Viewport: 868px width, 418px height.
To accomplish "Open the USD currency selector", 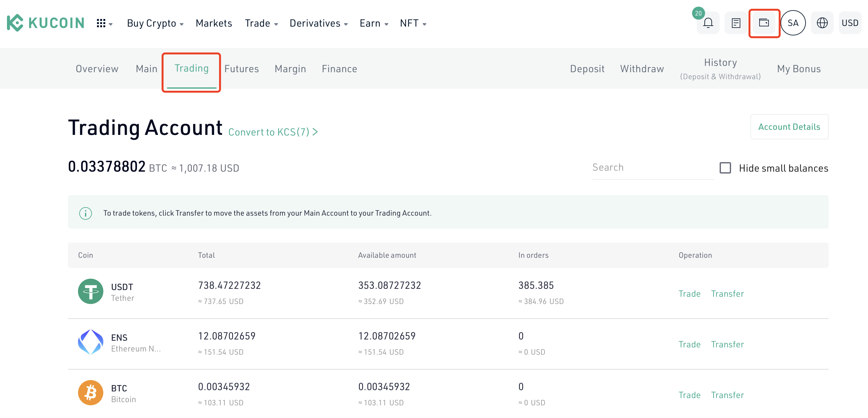I will pos(850,23).
